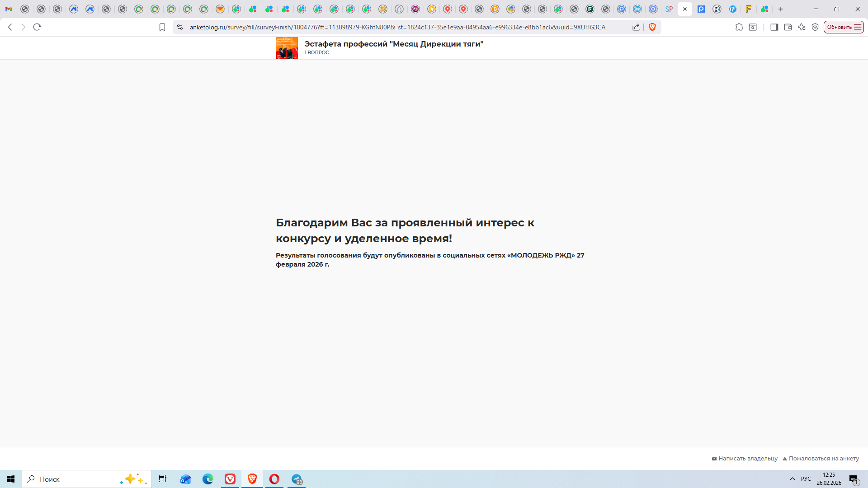Image resolution: width=868 pixels, height=488 pixels.
Task: Bookmark this page with the bookmark icon
Action: click(162, 27)
